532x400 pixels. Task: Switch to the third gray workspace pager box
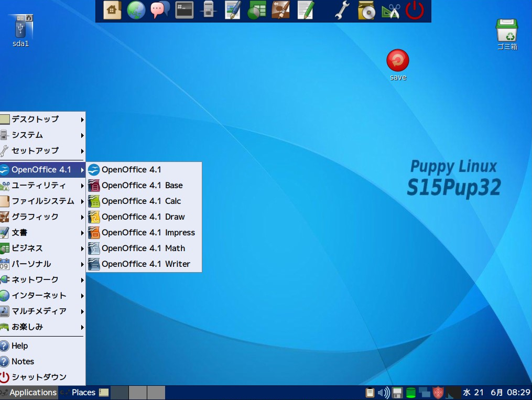[x=156, y=393]
